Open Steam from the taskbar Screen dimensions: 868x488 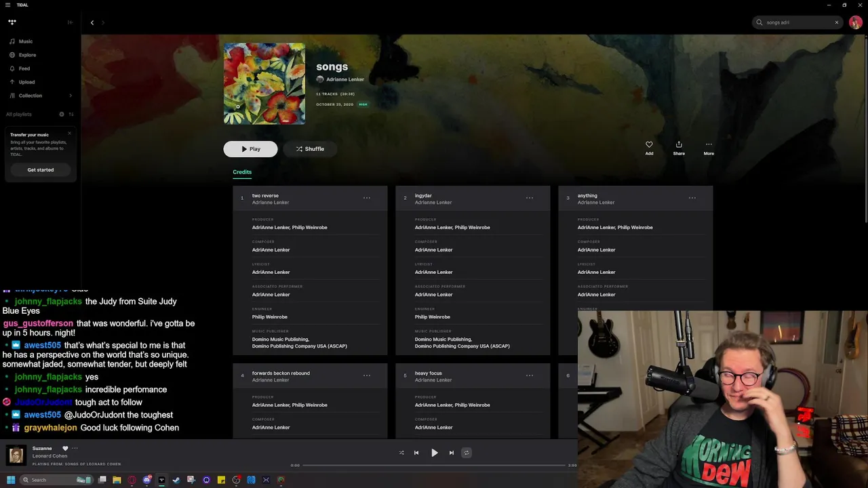click(x=176, y=480)
